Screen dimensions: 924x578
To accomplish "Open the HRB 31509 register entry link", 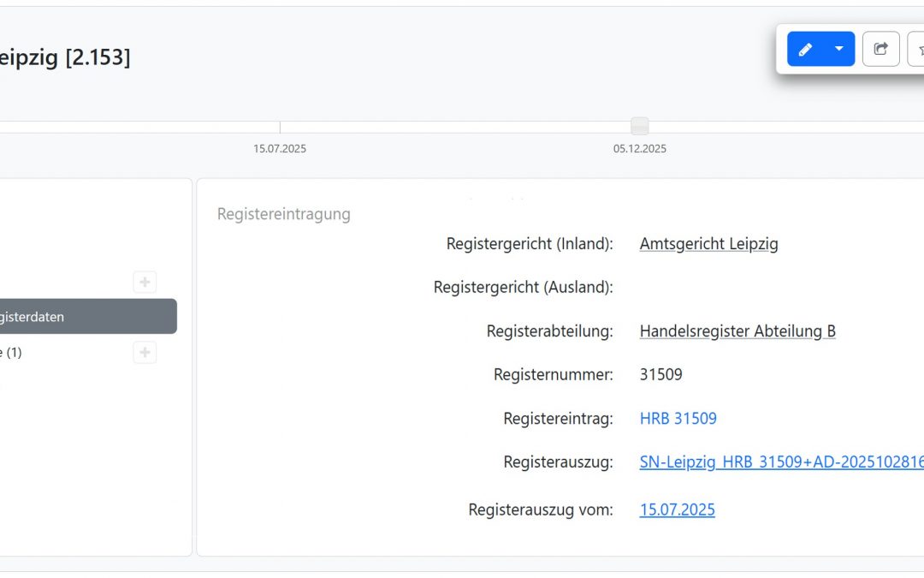I will click(678, 418).
